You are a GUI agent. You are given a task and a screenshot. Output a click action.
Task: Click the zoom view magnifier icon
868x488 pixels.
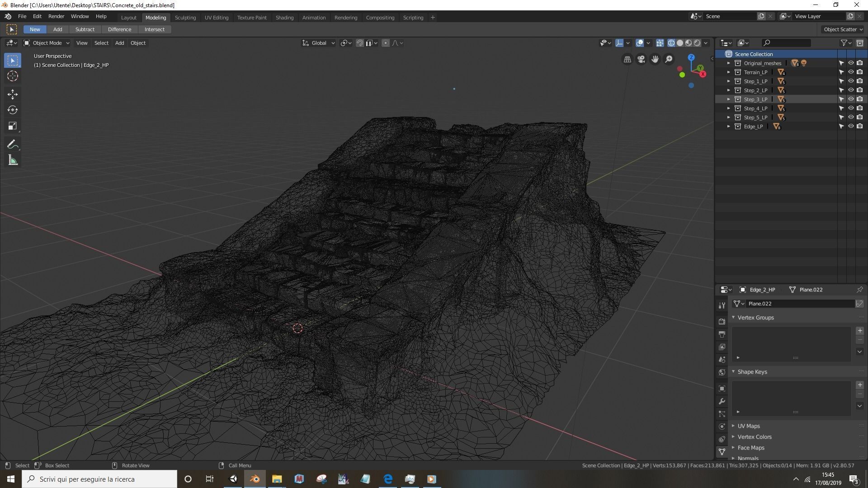[x=669, y=59]
